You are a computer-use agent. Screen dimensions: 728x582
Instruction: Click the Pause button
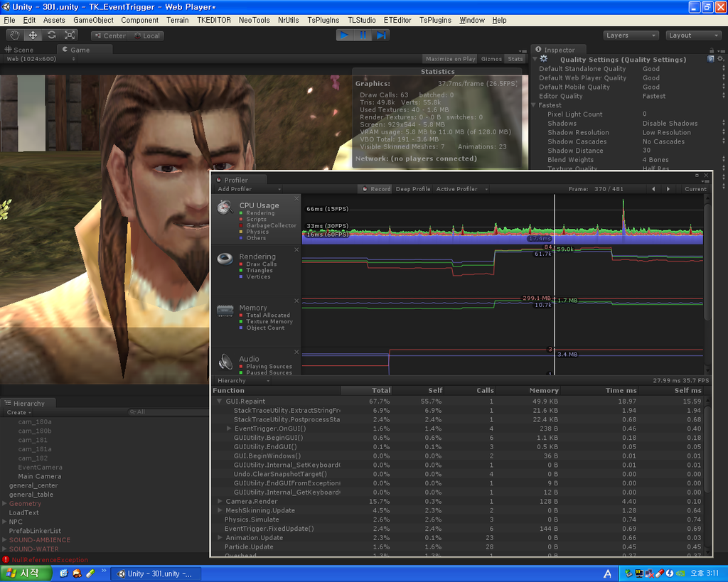click(363, 36)
